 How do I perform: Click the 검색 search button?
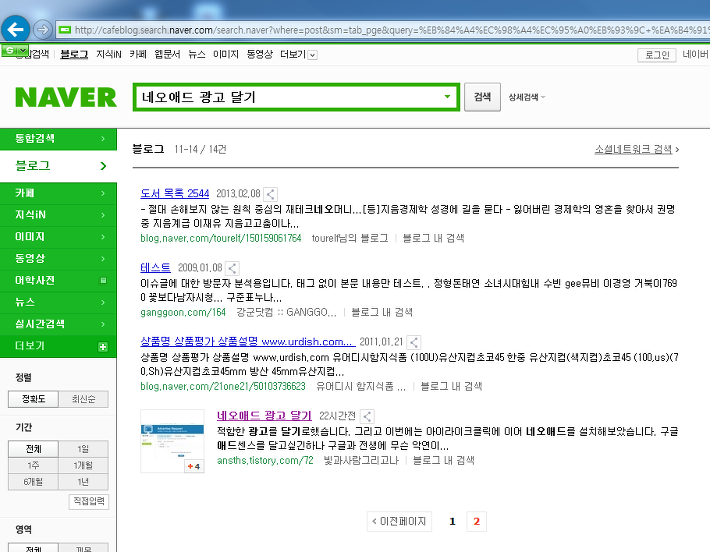coord(482,96)
